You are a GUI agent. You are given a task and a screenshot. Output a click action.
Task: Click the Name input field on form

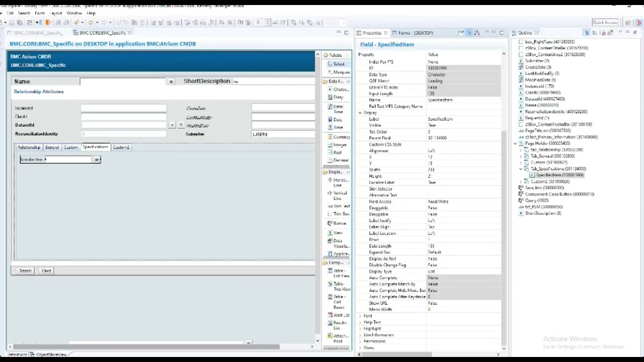pyautogui.click(x=123, y=81)
